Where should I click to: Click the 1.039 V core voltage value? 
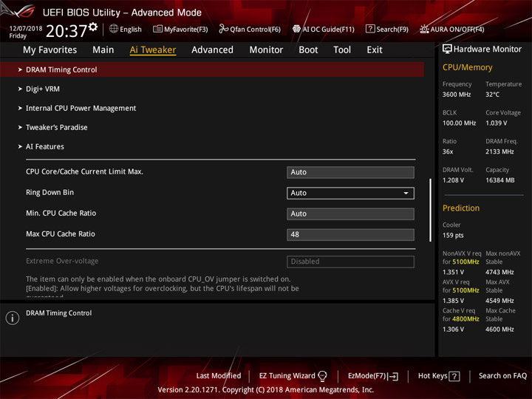(x=496, y=123)
